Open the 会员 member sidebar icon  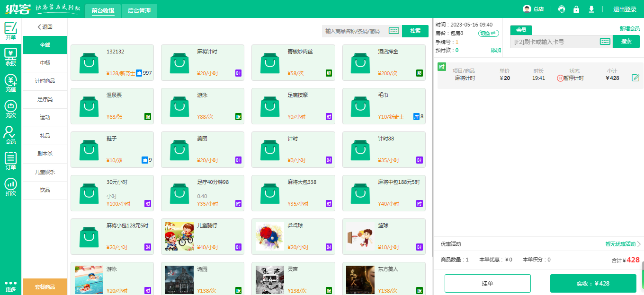tap(10, 135)
